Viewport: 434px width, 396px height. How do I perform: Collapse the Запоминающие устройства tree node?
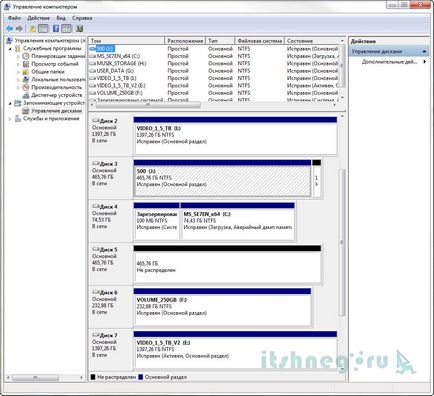10,103
